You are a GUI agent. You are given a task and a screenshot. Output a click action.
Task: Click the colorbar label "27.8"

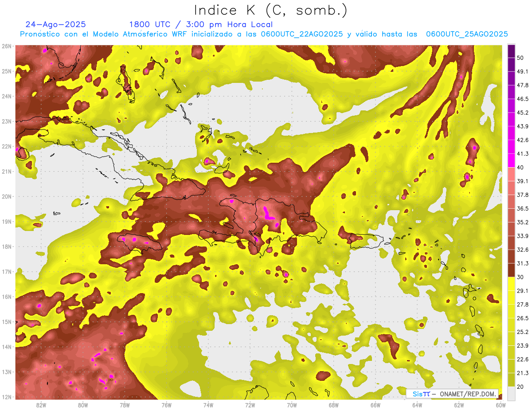(x=522, y=305)
